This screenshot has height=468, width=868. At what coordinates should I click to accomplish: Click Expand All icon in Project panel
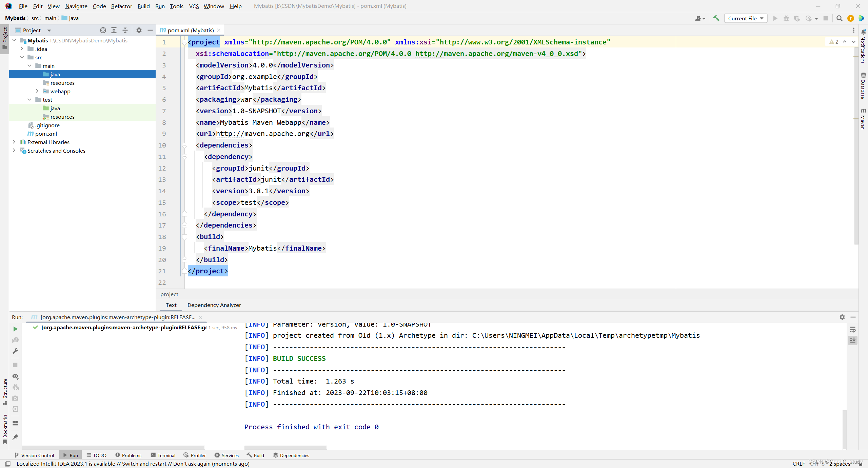[x=114, y=30]
